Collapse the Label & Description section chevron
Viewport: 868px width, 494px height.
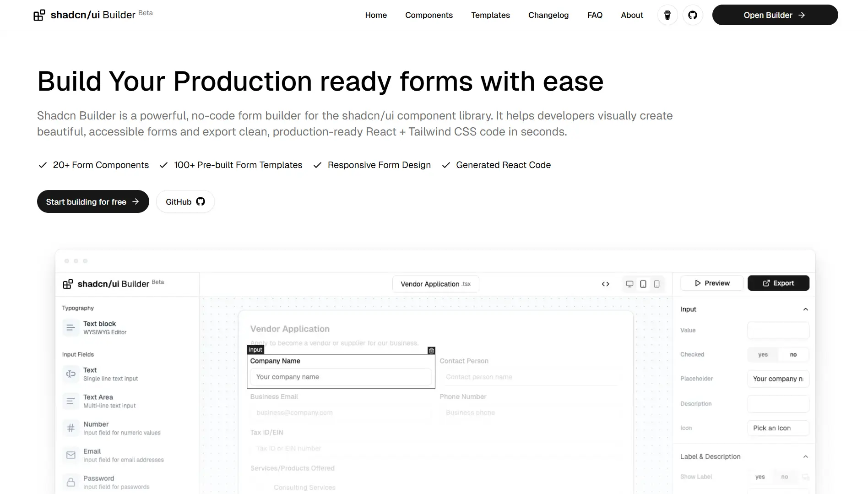tap(805, 456)
